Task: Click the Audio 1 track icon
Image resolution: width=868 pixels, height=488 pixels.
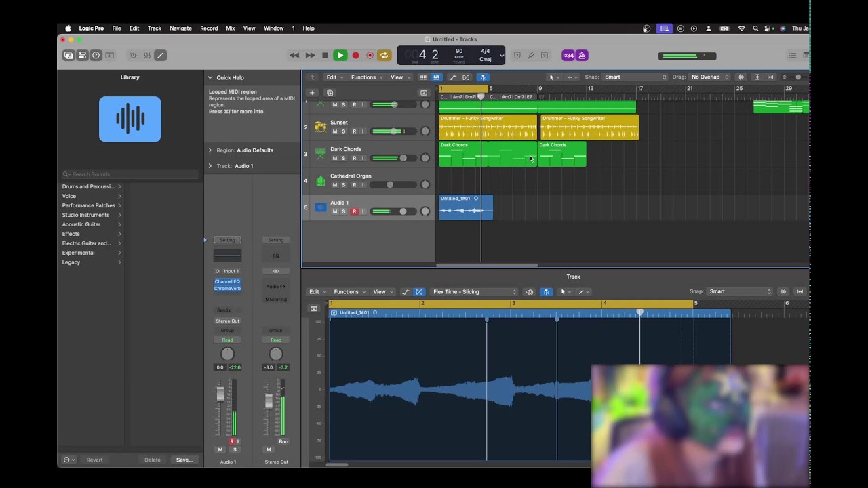Action: click(320, 207)
